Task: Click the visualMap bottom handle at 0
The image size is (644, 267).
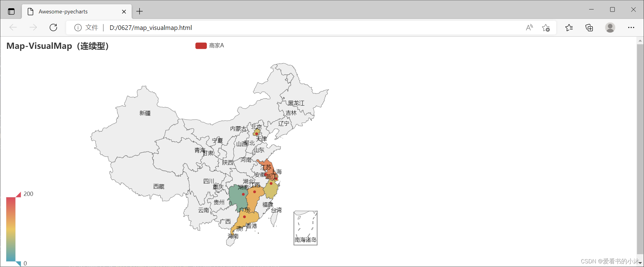Action: tap(19, 264)
